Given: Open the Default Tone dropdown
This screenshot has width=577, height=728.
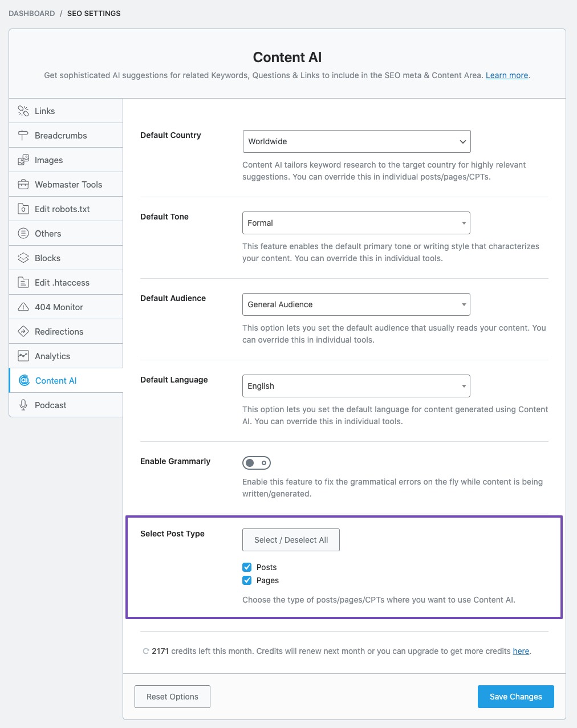Looking at the screenshot, I should 356,223.
